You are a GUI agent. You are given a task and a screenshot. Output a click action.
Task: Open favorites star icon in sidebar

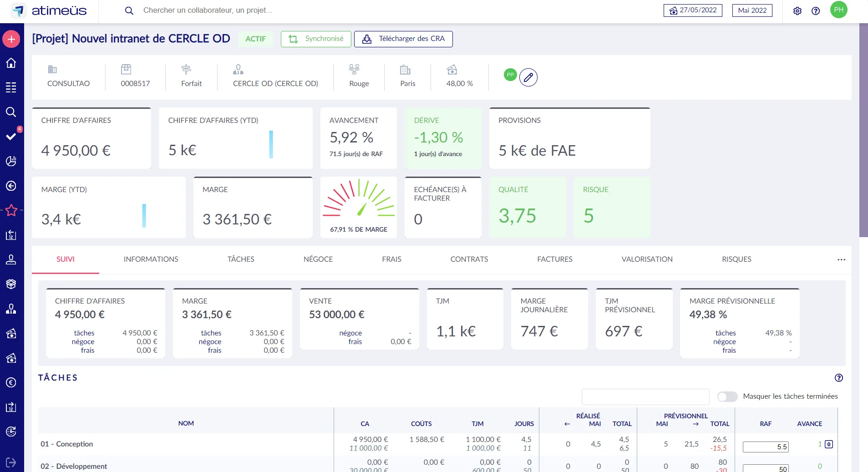[x=11, y=210]
